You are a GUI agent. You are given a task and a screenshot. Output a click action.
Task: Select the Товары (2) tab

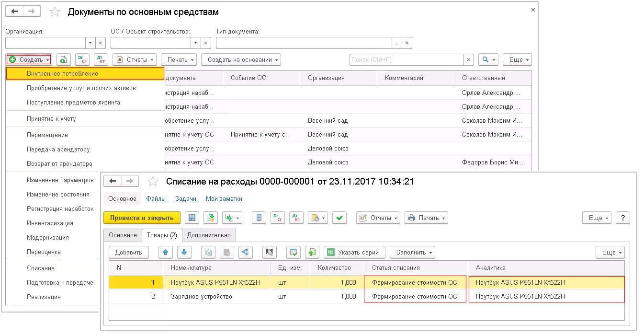coord(162,235)
